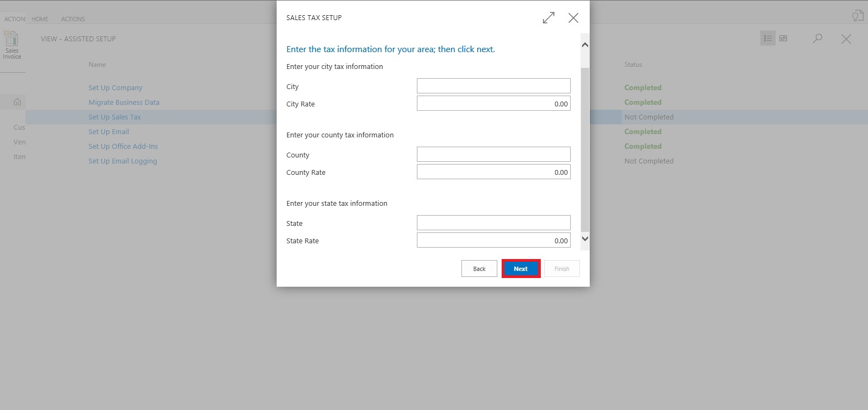Image resolution: width=868 pixels, height=410 pixels.
Task: Expand the Sales Tax Setup dialog
Action: click(548, 18)
